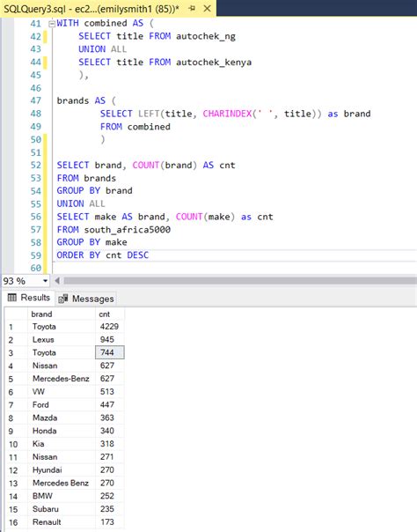This screenshot has width=417, height=532.
Task: Click the brand column header
Action: pyautogui.click(x=62, y=314)
